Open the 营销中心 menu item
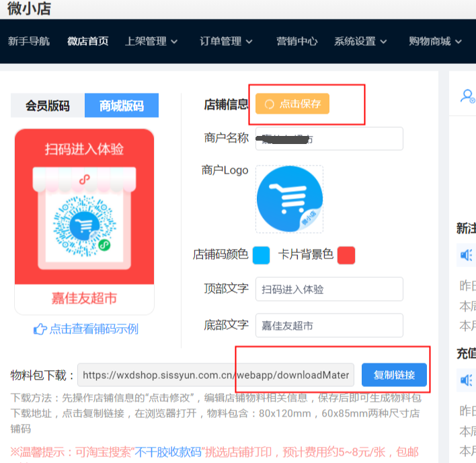This screenshot has width=476, height=463. [x=296, y=41]
